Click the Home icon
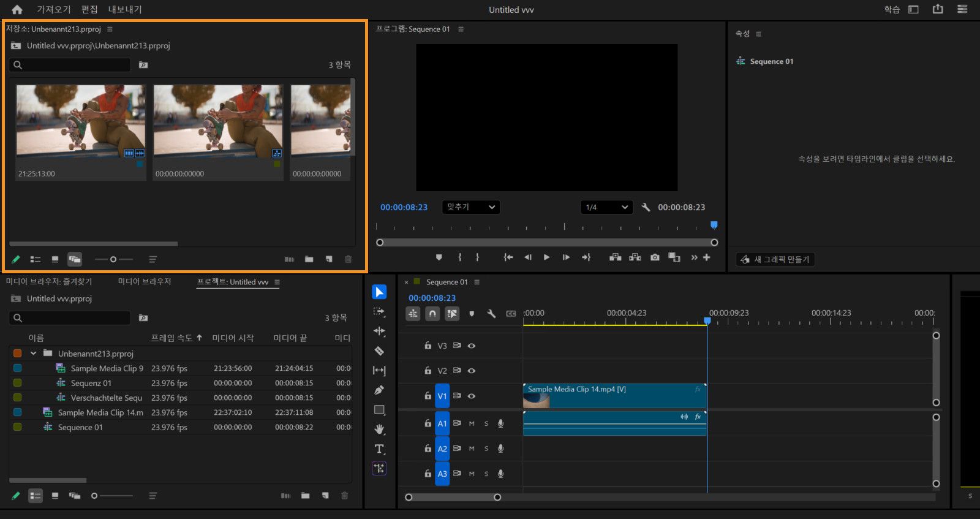980x519 pixels. 17,10
